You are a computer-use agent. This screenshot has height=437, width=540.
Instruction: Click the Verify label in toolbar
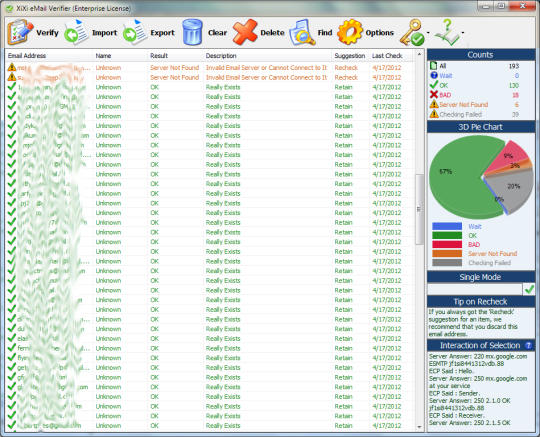tap(47, 33)
